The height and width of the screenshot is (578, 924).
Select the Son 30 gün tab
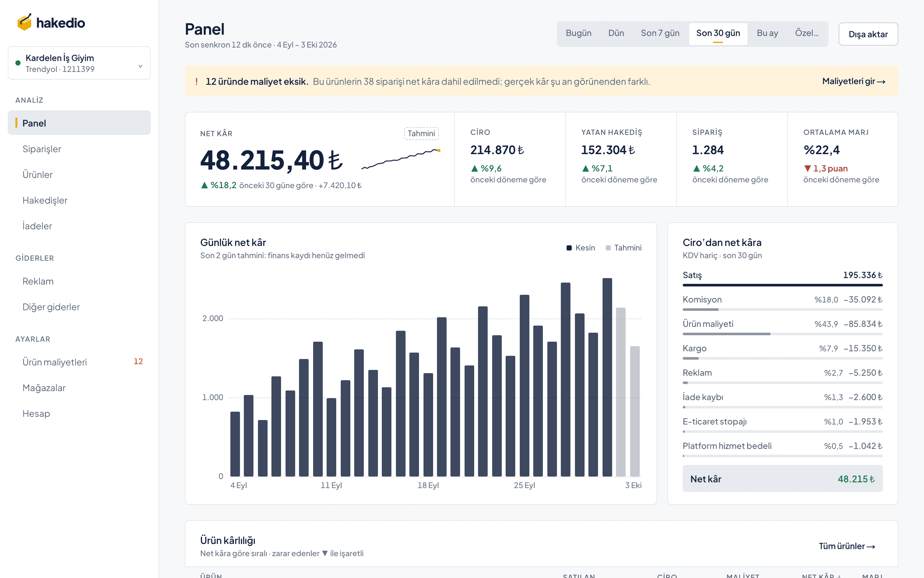[718, 33]
